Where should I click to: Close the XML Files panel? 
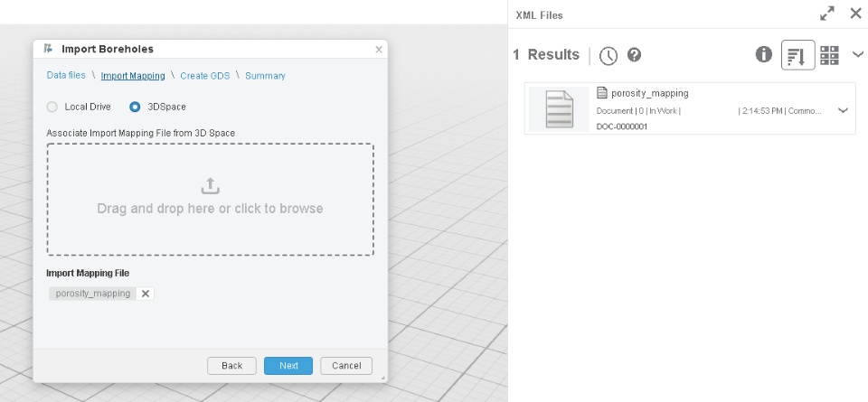click(x=856, y=14)
